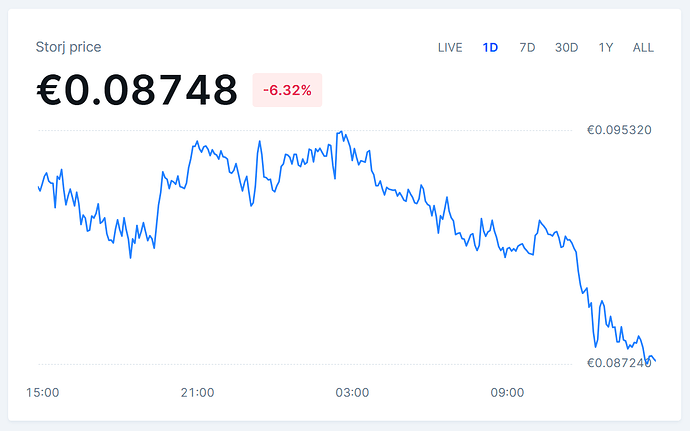Click the €0.095320 high price label
The image size is (690, 431).
(x=619, y=130)
